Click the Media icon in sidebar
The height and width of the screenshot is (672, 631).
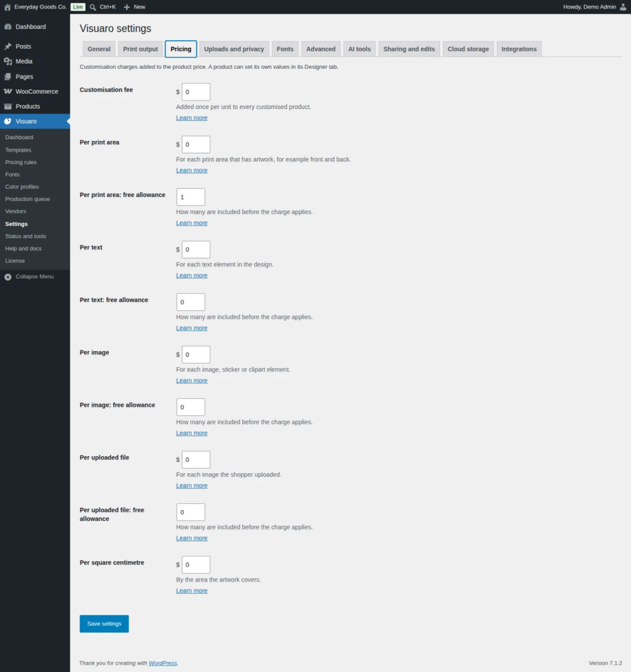click(8, 61)
